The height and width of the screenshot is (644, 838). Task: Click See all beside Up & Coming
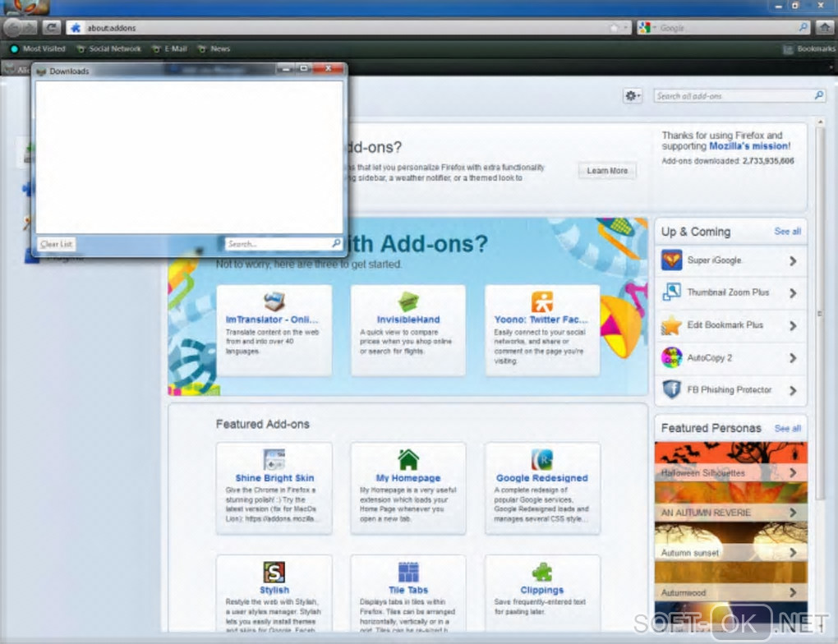787,232
